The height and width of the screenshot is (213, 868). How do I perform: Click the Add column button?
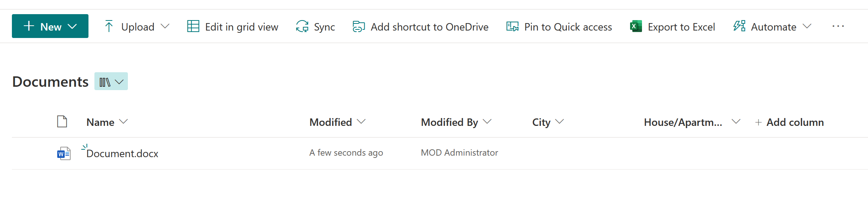(x=790, y=122)
